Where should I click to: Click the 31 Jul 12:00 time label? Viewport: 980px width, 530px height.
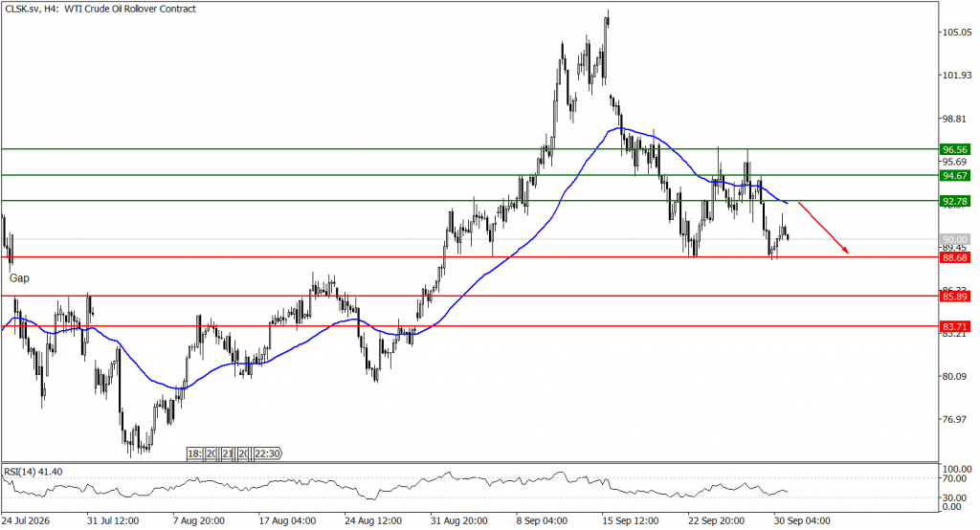point(113,520)
